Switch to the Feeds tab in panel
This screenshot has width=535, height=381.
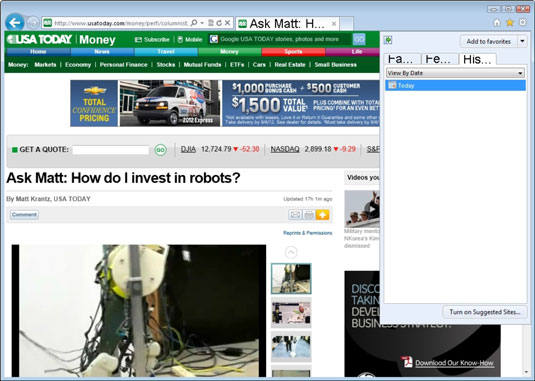[439, 59]
